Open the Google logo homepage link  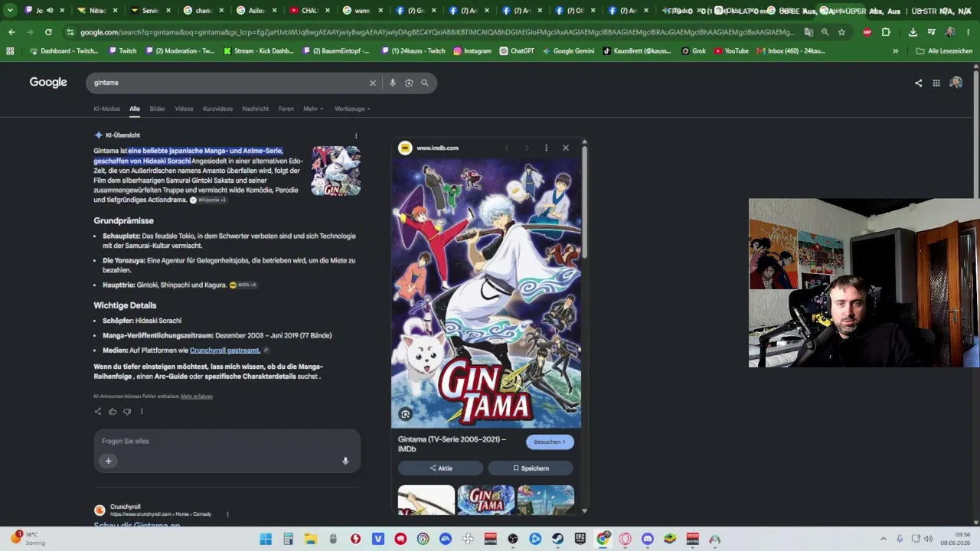[48, 83]
